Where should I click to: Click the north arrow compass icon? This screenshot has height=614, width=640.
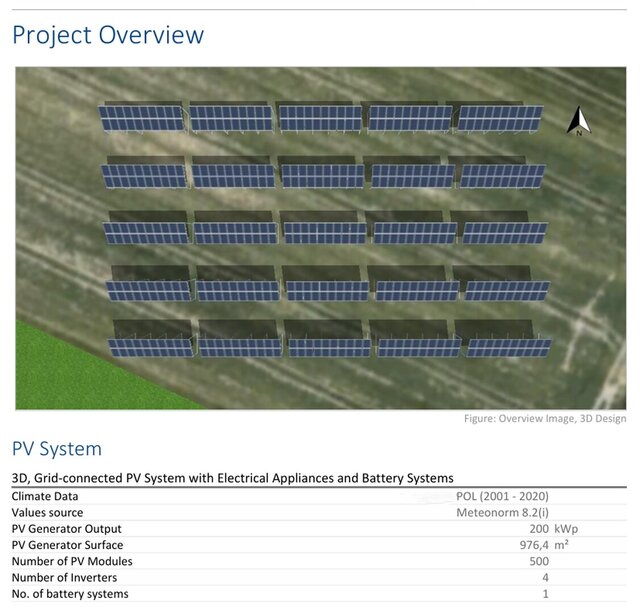click(x=578, y=120)
